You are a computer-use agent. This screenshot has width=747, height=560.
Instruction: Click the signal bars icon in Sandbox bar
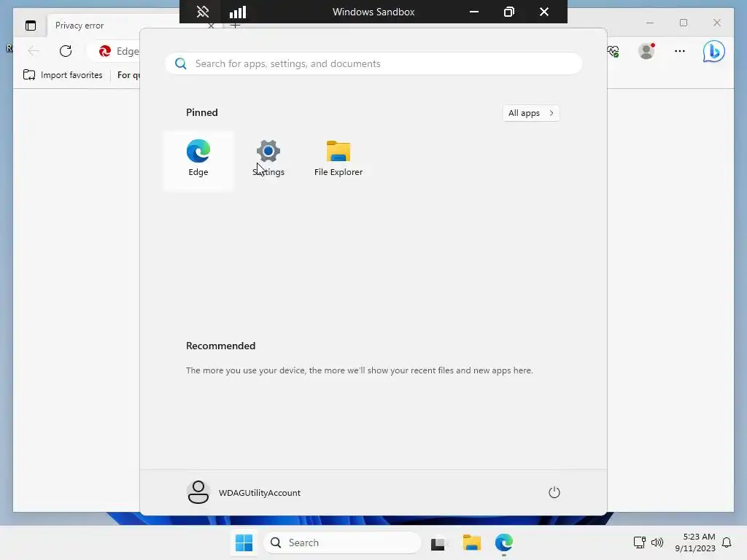pyautogui.click(x=238, y=12)
